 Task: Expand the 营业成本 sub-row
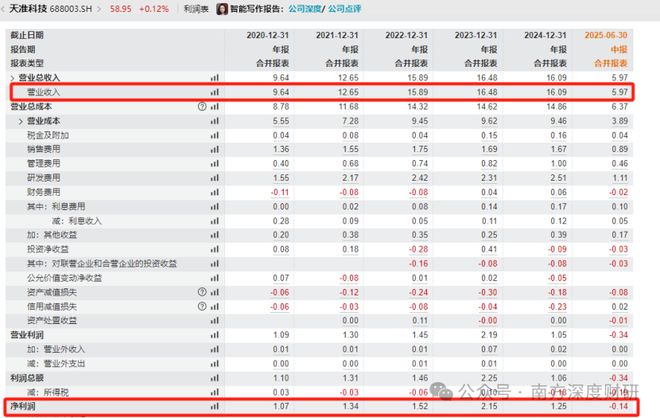coord(21,120)
